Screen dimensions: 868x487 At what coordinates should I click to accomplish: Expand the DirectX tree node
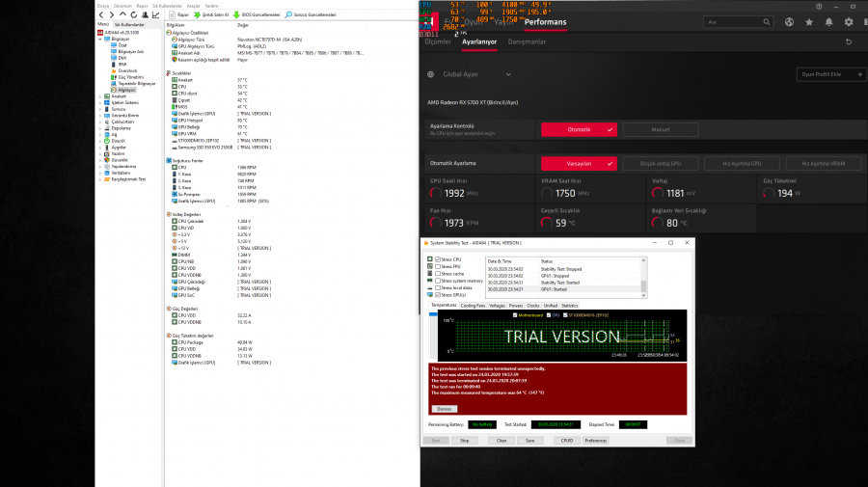pyautogui.click(x=100, y=141)
